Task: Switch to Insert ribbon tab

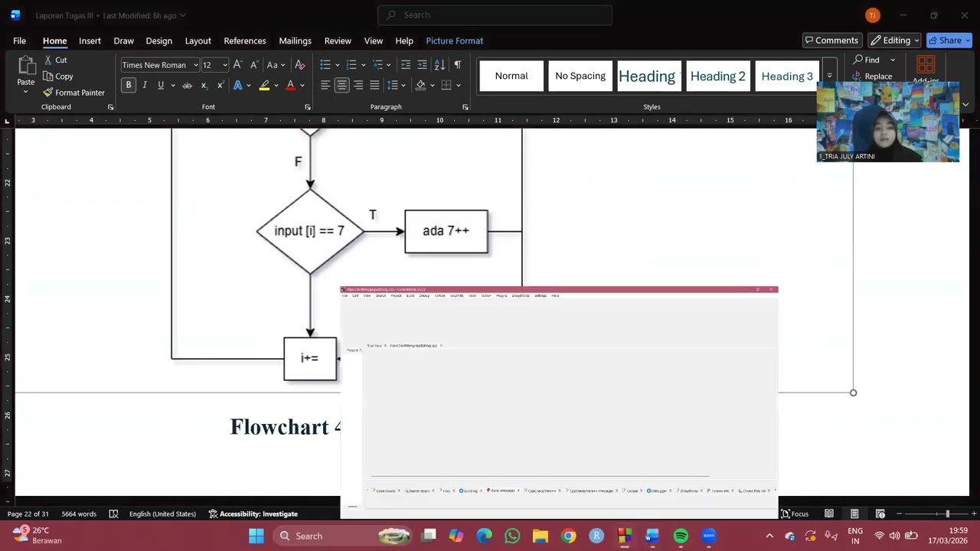Action: point(90,41)
